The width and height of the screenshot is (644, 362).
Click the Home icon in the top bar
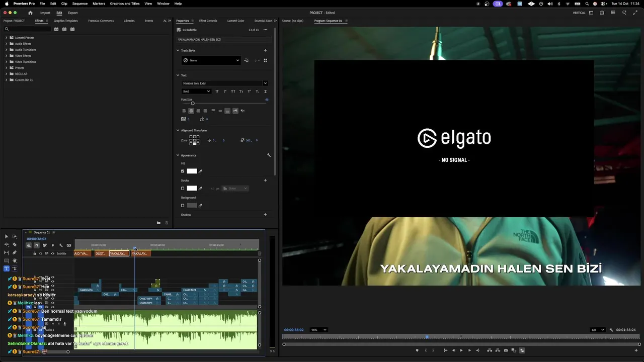click(x=30, y=13)
